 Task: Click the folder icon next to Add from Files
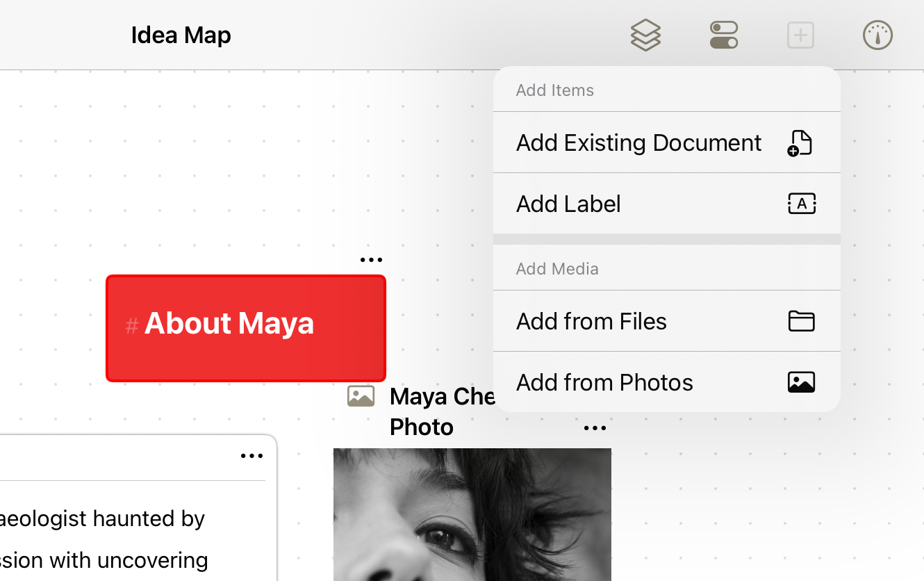[801, 321]
